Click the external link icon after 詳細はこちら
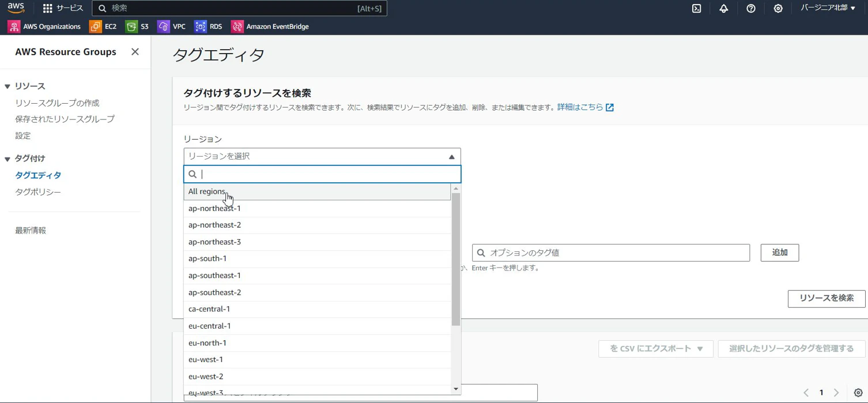The width and height of the screenshot is (868, 403). pyautogui.click(x=610, y=107)
